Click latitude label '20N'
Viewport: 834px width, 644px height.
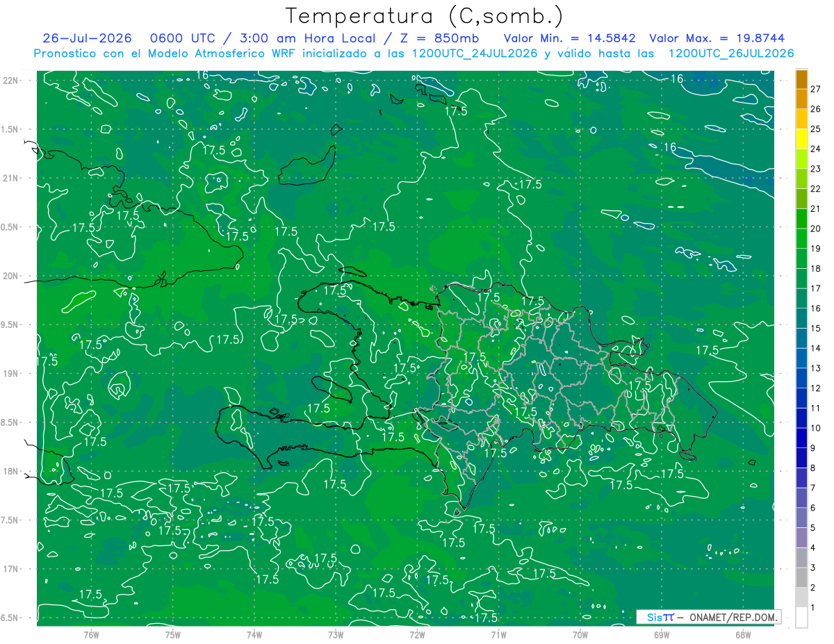[10, 276]
